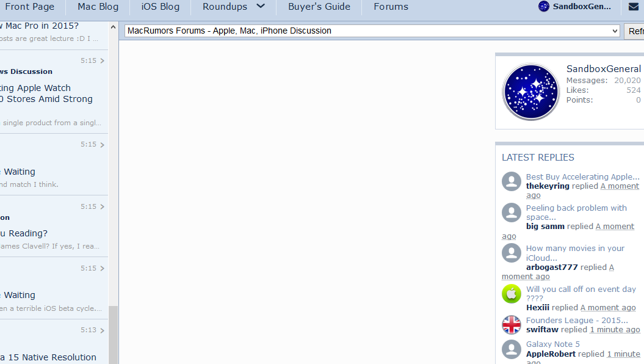Open 'Founders League - 2015...' thread
Screen dimensions: 644x364
click(x=577, y=320)
